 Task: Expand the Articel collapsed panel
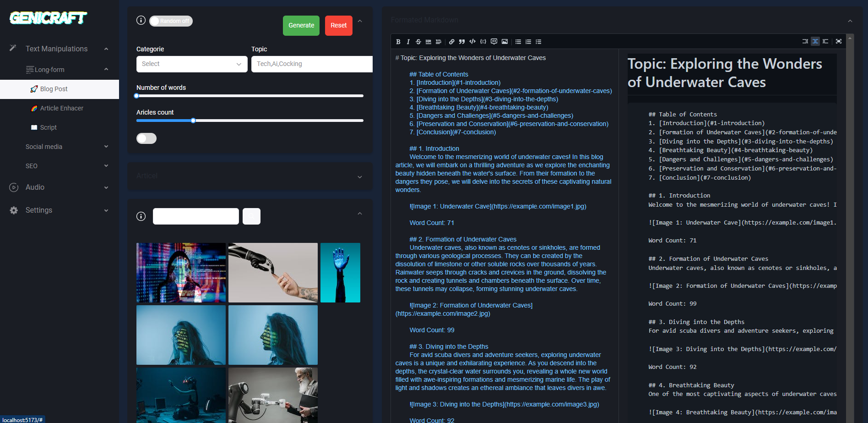coord(250,176)
